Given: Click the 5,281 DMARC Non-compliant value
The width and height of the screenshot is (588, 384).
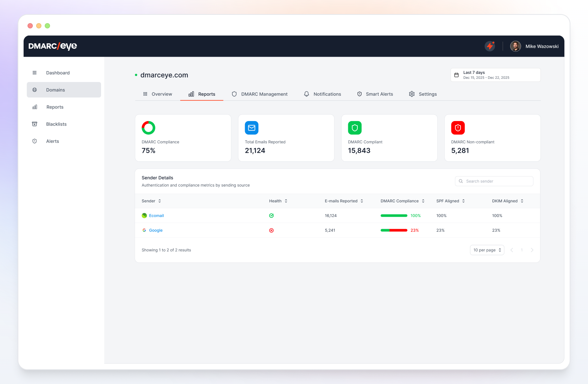Looking at the screenshot, I should click(x=460, y=151).
